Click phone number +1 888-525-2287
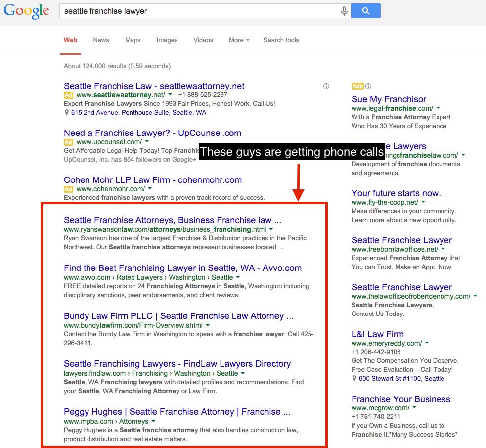Screen dimensions: 486x448 click(203, 94)
